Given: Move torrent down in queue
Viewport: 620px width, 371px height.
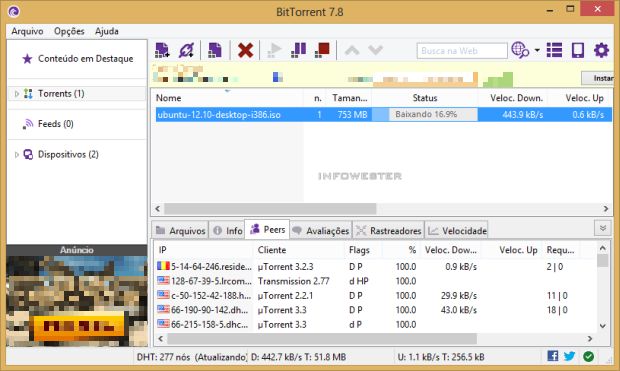Looking at the screenshot, I should click(375, 50).
